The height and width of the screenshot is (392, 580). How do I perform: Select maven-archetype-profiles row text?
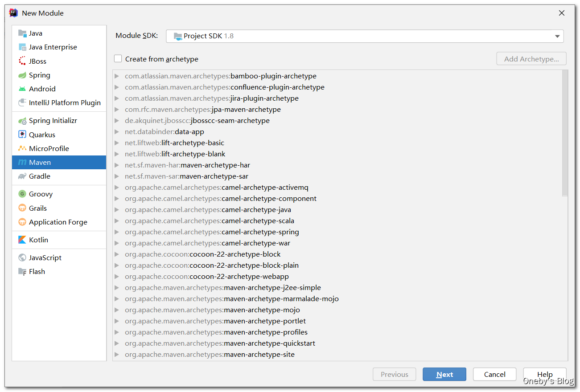pyautogui.click(x=216, y=332)
